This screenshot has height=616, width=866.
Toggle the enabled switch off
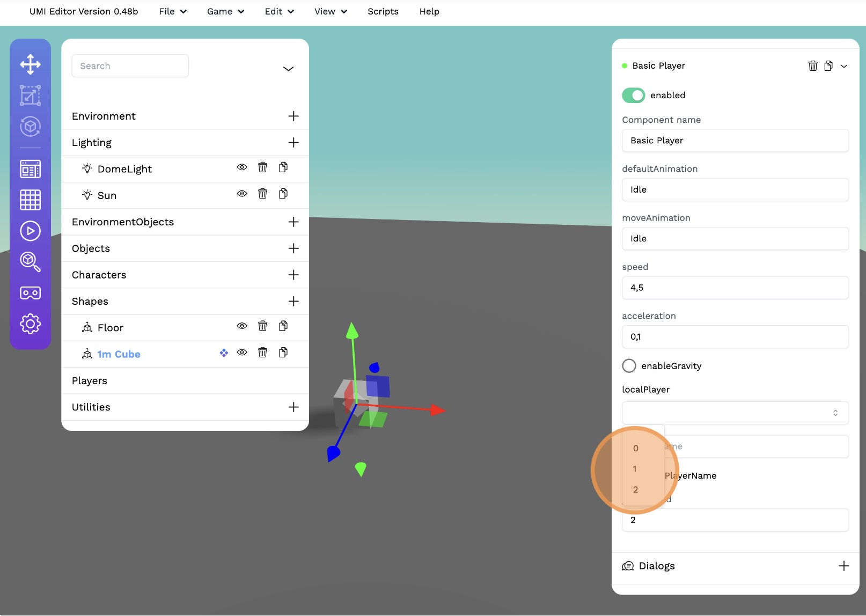click(x=633, y=95)
